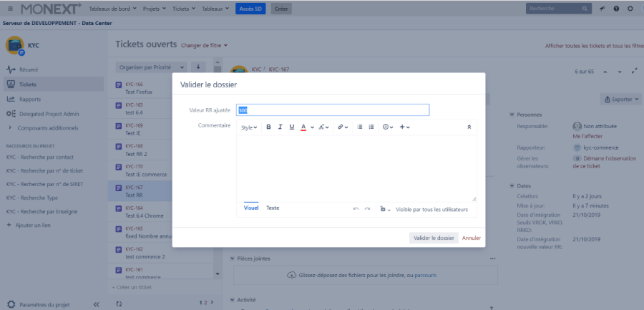The image size is (644, 310).
Task: Undo last edit in comment editor
Action: coord(356,209)
